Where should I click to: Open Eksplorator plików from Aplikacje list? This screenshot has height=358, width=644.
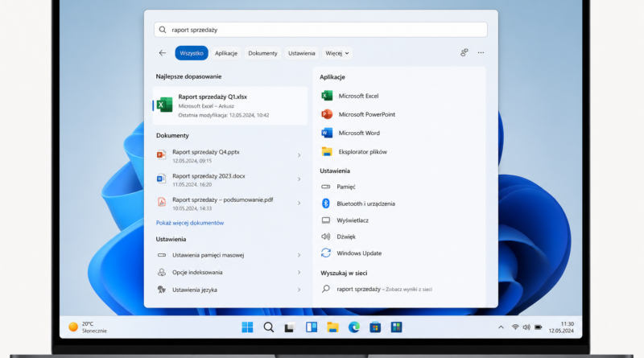click(x=354, y=151)
